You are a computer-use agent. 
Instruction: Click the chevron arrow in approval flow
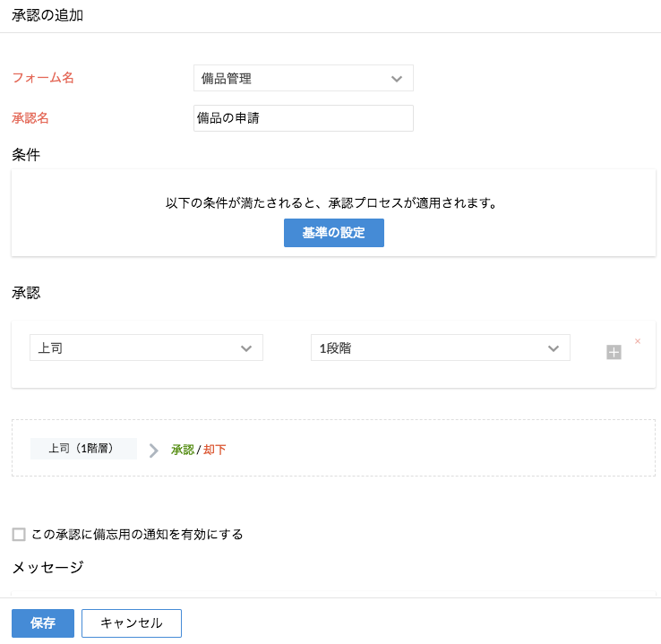pos(154,451)
